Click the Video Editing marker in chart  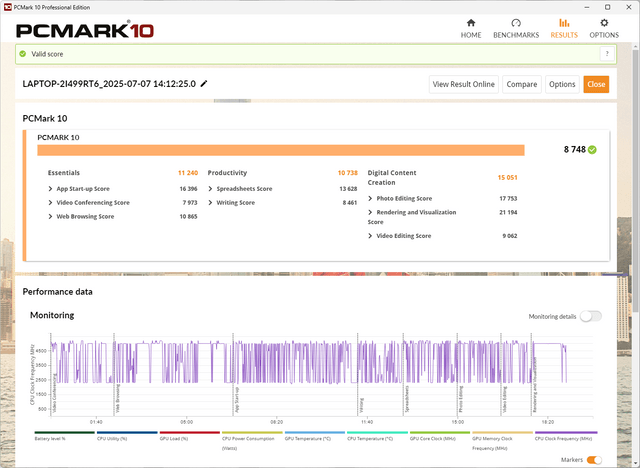point(505,399)
